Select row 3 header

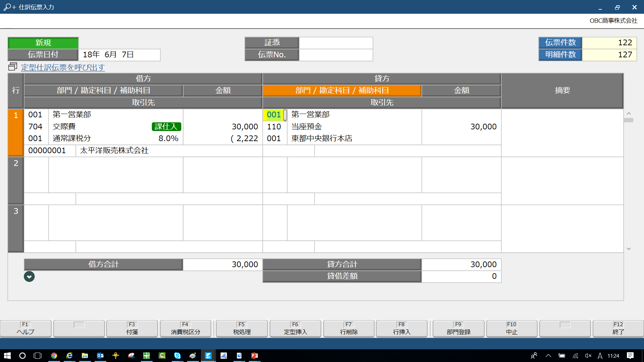[16, 229]
